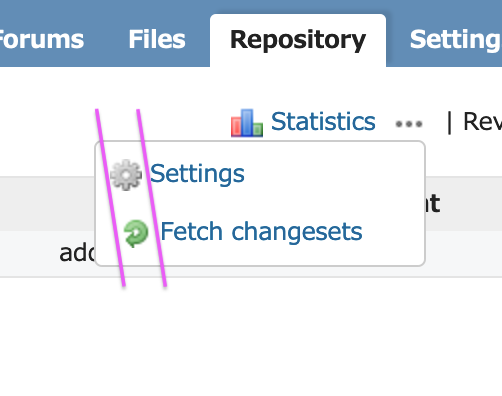Click the blank blue bar between Files and Forums
The image size is (502, 396).
click(x=106, y=39)
